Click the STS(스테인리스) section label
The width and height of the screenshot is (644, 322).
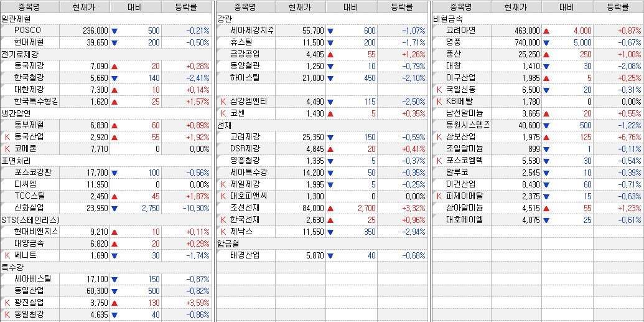30,220
